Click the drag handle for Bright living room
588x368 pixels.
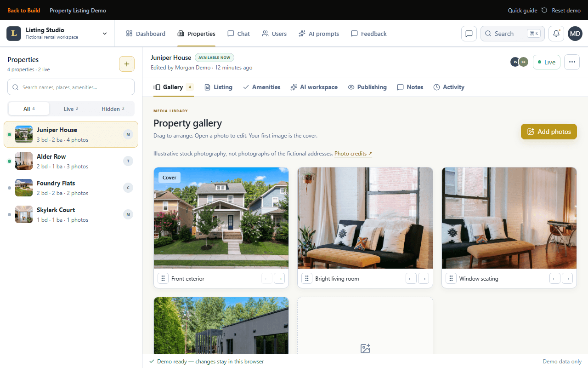pyautogui.click(x=307, y=279)
